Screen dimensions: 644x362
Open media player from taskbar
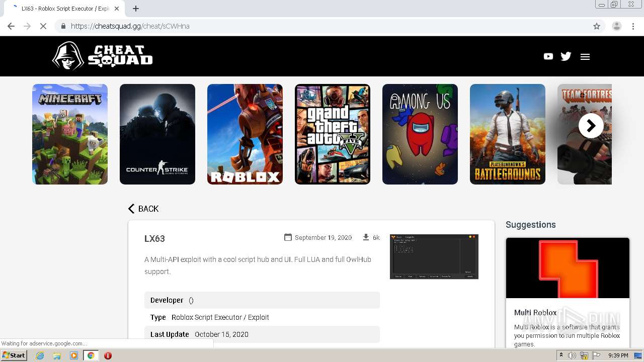[x=74, y=355]
